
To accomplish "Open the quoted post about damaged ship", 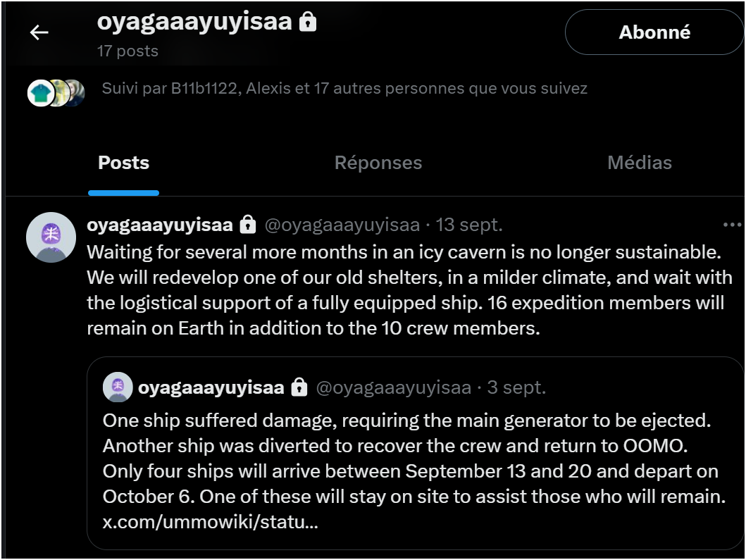I will point(414,458).
